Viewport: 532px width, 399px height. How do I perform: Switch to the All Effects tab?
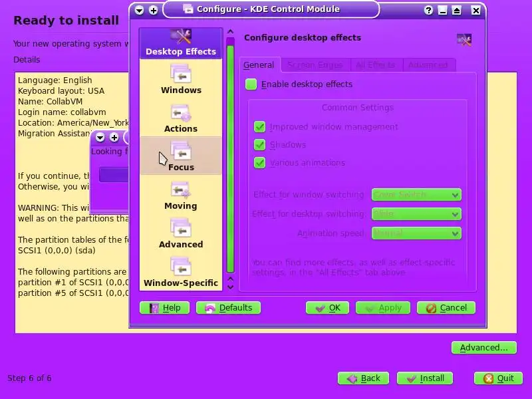point(376,65)
